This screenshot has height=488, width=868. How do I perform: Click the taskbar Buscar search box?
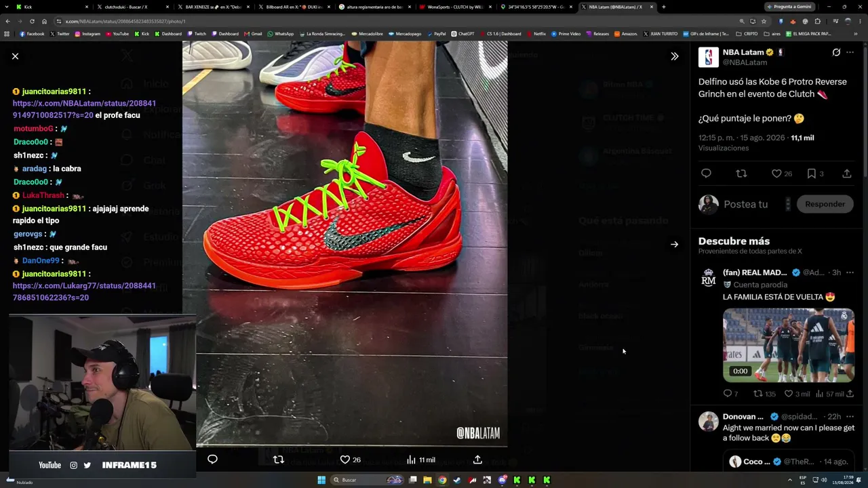368,480
